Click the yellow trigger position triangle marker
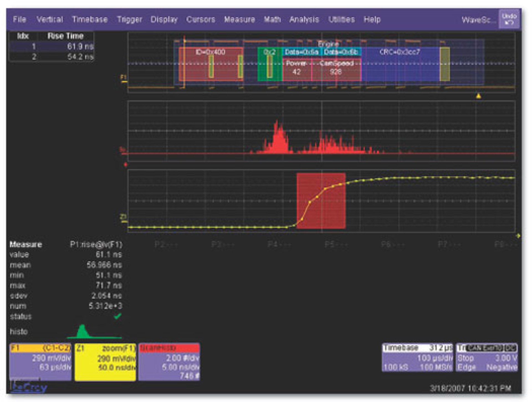Screen dimensions: 532x402 [x=478, y=96]
